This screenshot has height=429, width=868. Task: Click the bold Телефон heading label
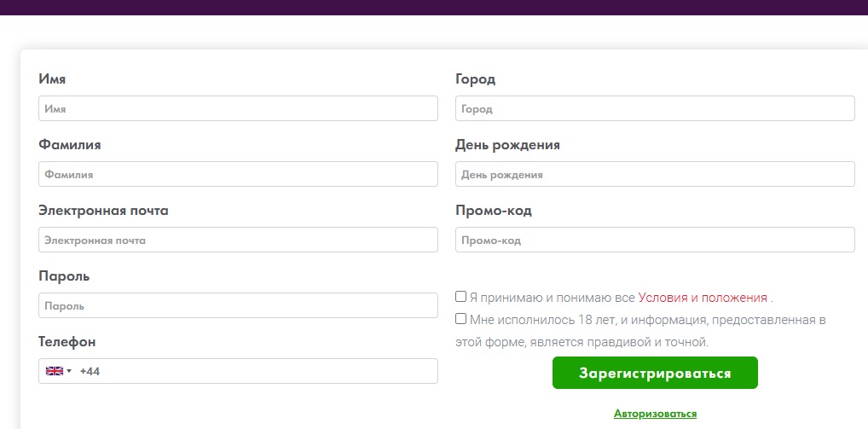(x=67, y=342)
